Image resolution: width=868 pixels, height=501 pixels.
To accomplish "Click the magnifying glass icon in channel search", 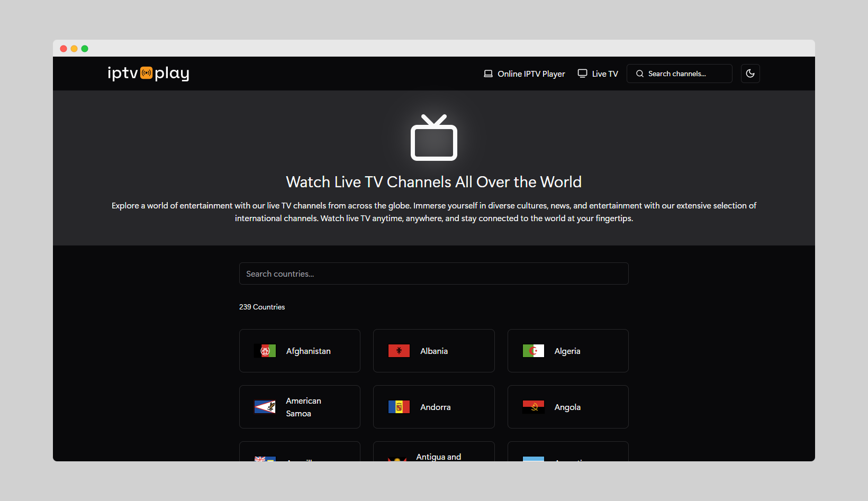I will point(639,74).
